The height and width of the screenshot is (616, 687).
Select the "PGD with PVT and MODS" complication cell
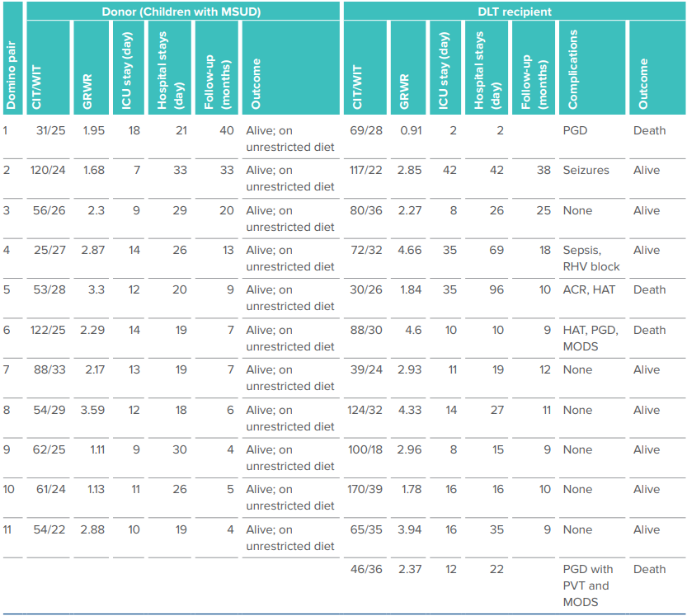[x=587, y=585]
